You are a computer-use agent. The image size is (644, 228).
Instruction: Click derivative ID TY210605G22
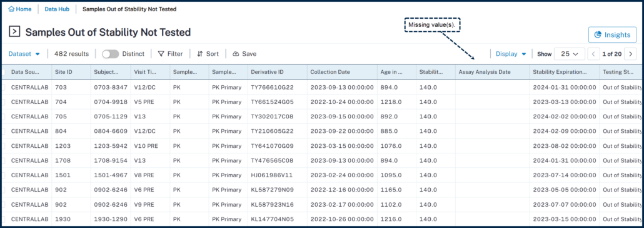[273, 131]
